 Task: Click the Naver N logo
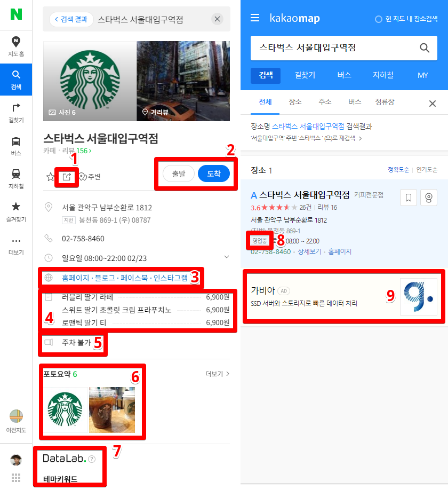16,14
